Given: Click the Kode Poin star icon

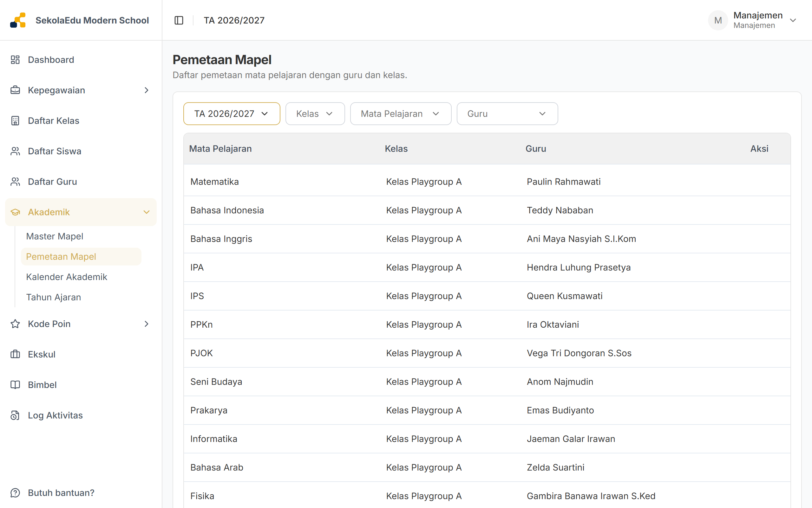Looking at the screenshot, I should tap(15, 324).
